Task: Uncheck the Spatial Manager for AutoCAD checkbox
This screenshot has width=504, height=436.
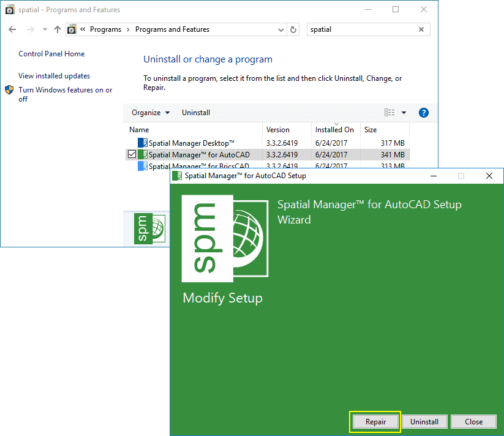Action: (x=132, y=154)
